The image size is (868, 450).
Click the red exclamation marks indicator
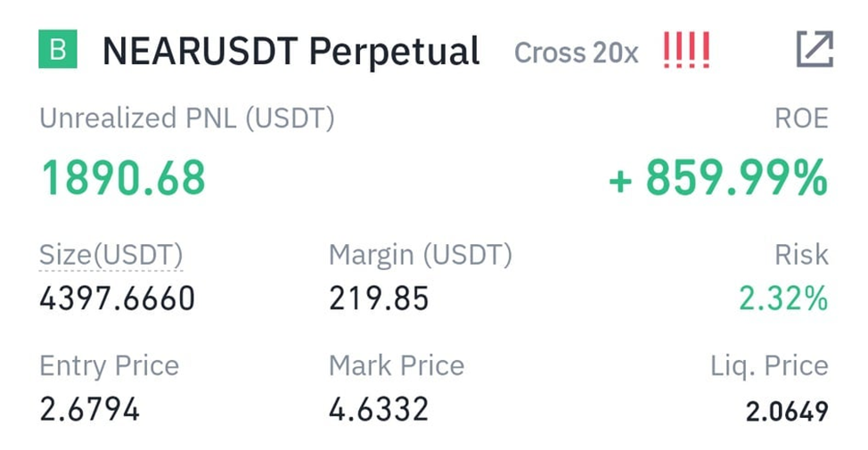click(686, 52)
